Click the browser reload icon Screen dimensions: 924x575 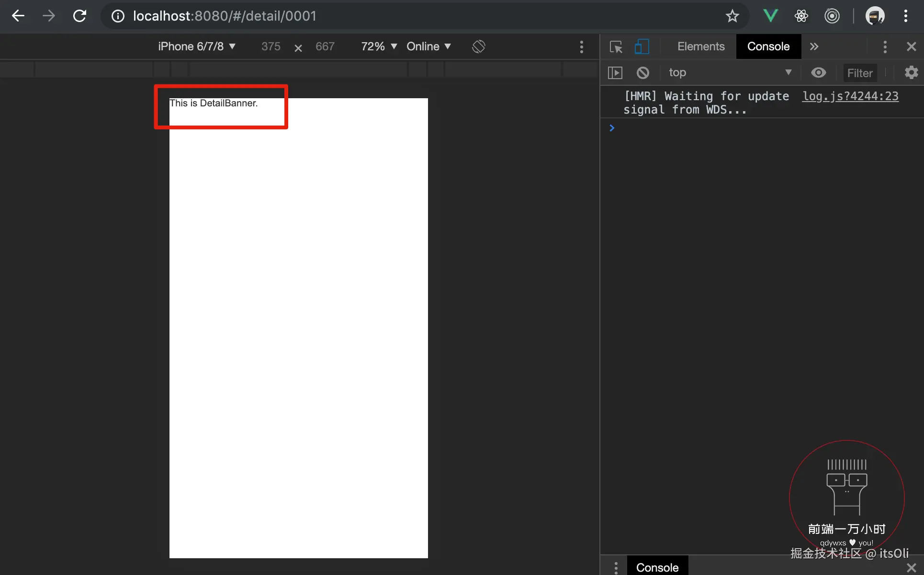click(x=79, y=16)
